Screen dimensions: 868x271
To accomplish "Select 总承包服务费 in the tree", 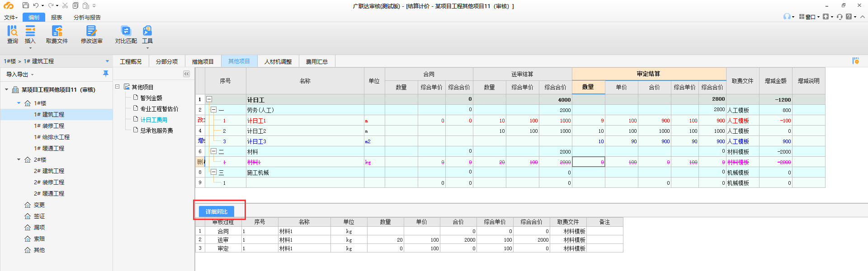I will (156, 131).
